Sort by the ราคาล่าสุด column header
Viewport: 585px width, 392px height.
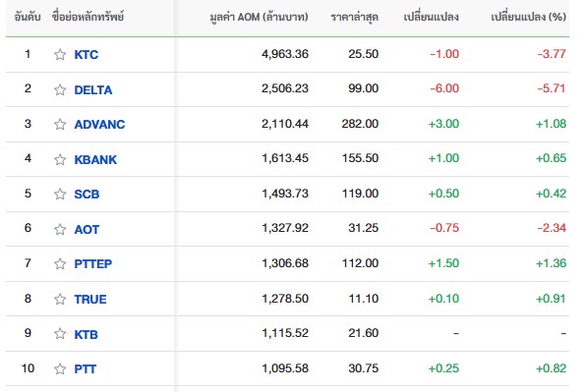pyautogui.click(x=354, y=17)
